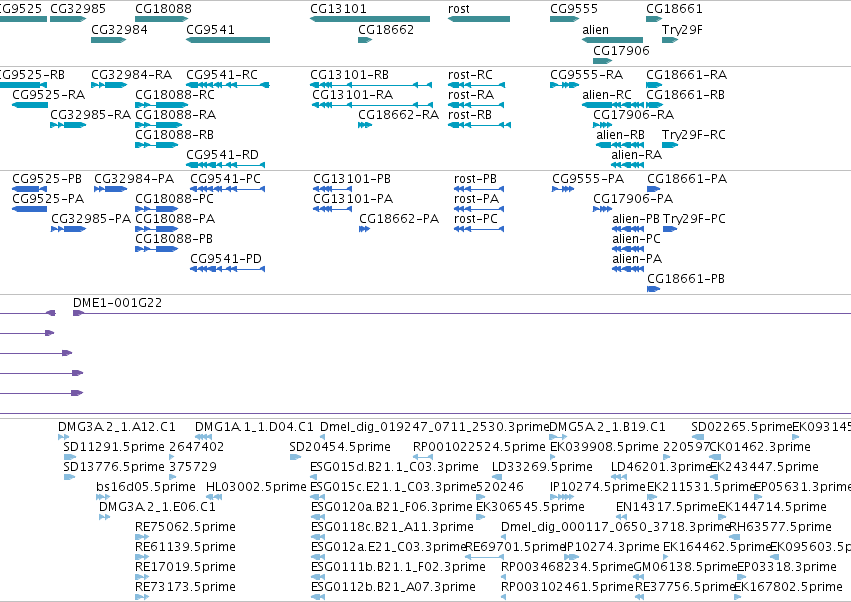Click the alien-PB protein label
The image size is (851, 602).
636,218
